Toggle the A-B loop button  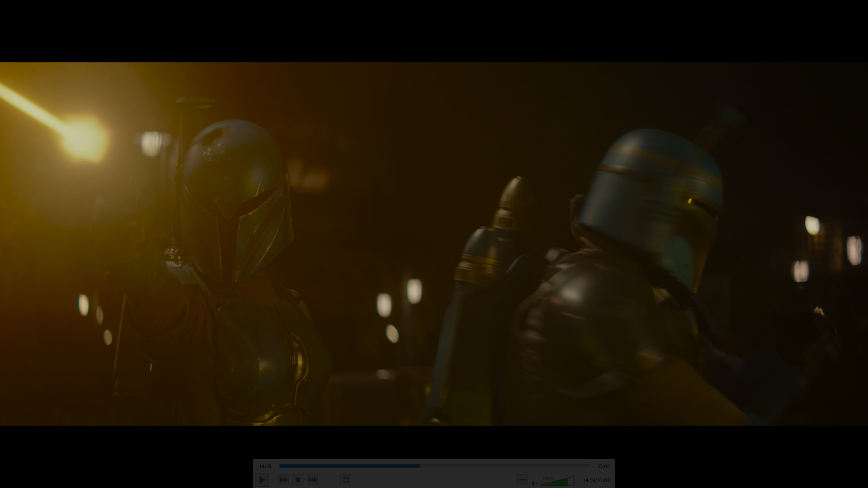[x=523, y=480]
